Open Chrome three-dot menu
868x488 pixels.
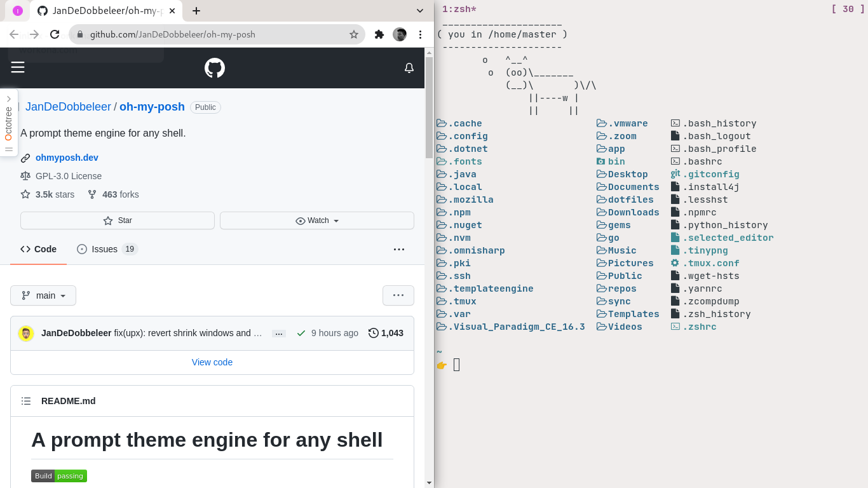420,34
